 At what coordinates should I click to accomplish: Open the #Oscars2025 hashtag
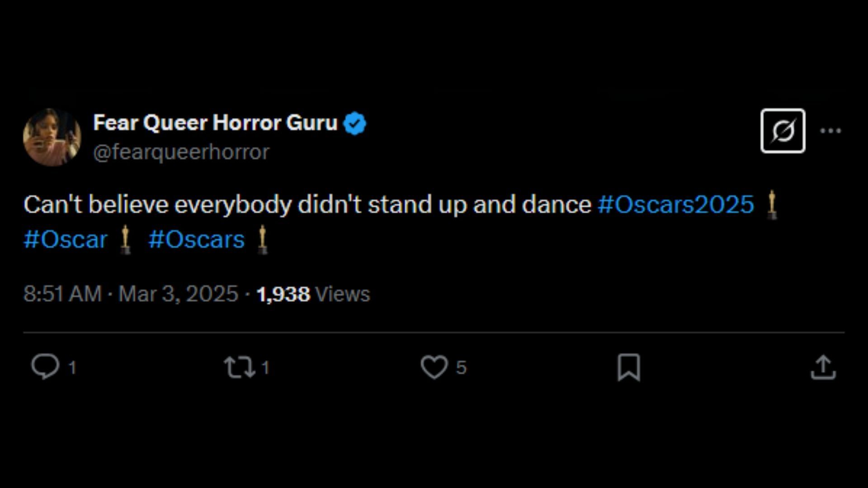pyautogui.click(x=676, y=204)
